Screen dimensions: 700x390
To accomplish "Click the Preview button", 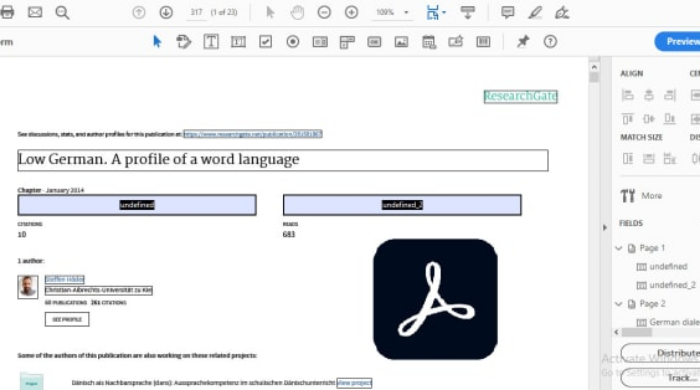I will [678, 41].
